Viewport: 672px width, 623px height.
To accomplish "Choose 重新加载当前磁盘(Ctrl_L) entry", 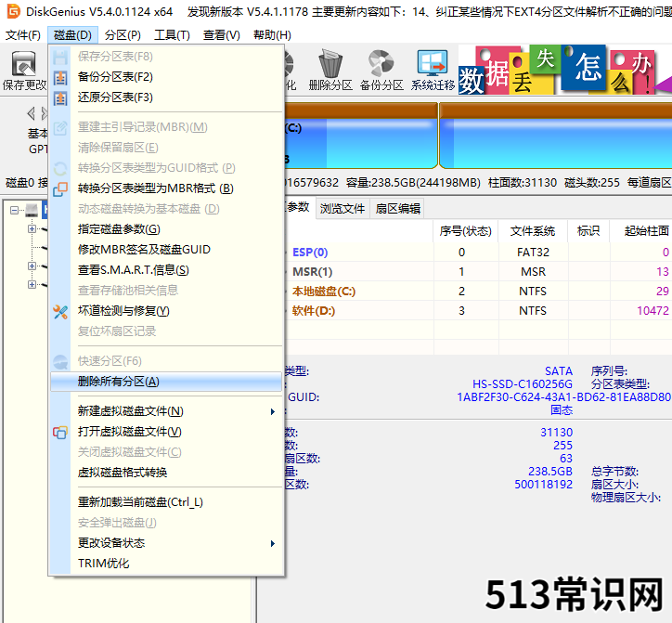I will coord(166,502).
